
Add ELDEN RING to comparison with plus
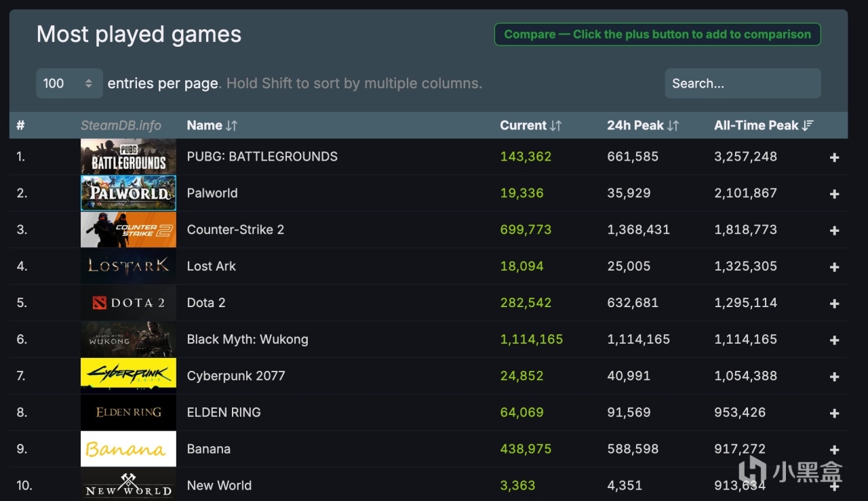tap(834, 414)
